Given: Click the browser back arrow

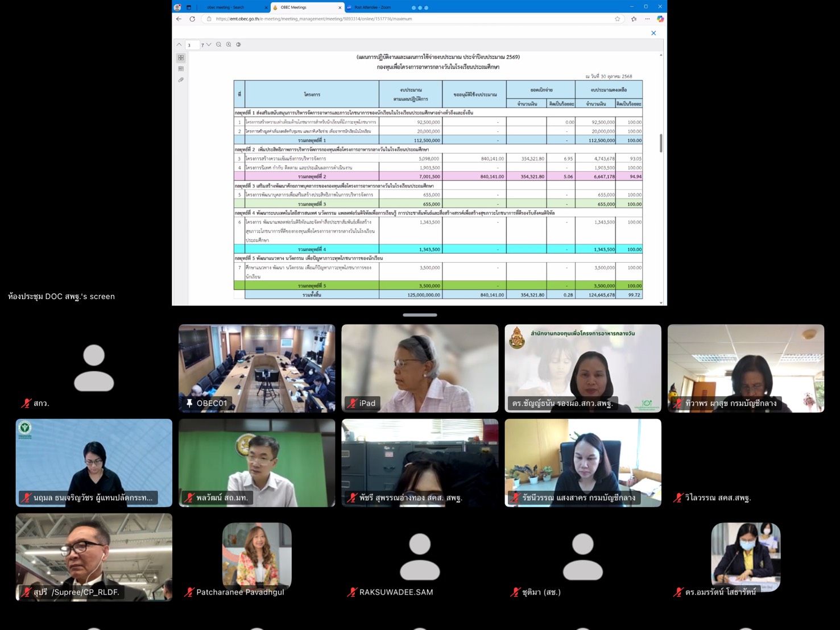Looking at the screenshot, I should click(x=179, y=19).
